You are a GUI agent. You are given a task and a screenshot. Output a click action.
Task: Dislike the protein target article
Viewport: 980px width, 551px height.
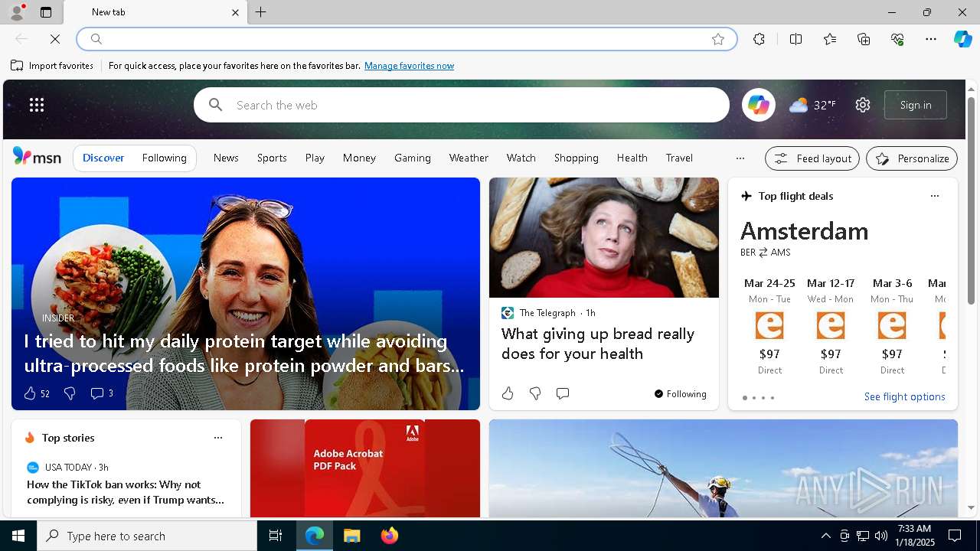point(70,393)
